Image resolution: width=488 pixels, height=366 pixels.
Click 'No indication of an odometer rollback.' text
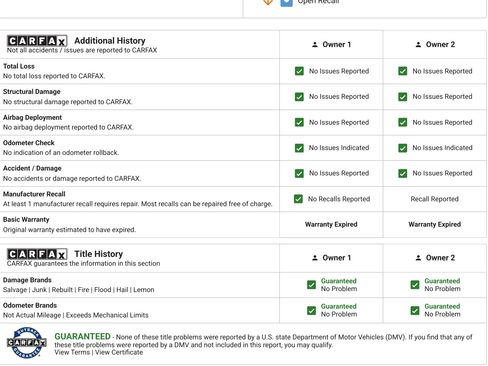61,153
